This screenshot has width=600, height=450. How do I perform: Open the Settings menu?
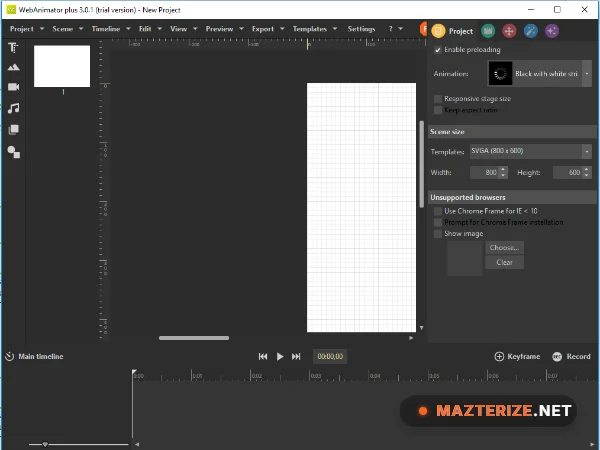tap(361, 29)
